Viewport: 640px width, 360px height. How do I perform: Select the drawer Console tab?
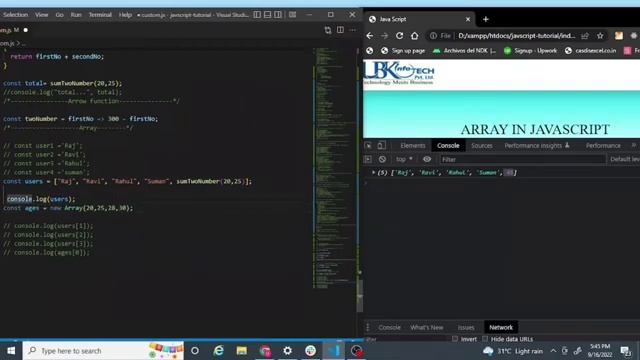389,327
